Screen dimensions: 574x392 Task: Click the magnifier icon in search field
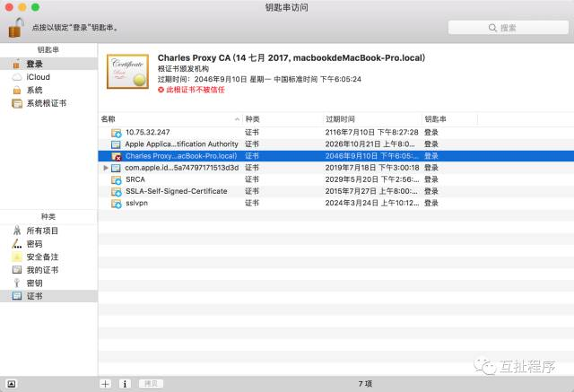point(492,28)
